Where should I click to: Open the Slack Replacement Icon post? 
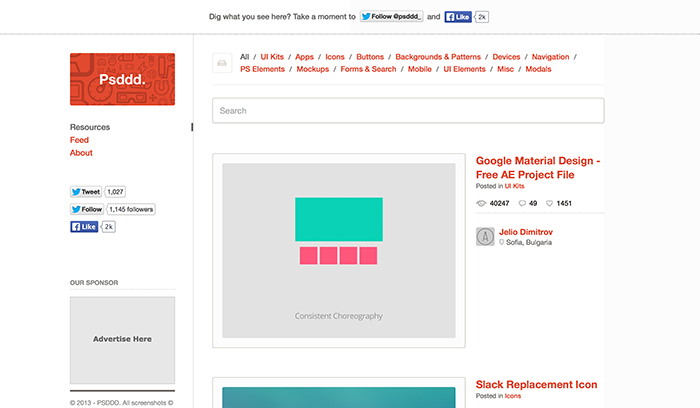pyautogui.click(x=536, y=385)
